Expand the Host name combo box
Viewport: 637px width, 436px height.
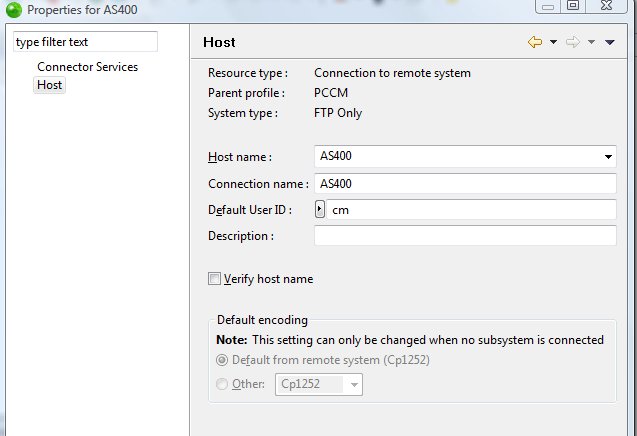click(608, 157)
